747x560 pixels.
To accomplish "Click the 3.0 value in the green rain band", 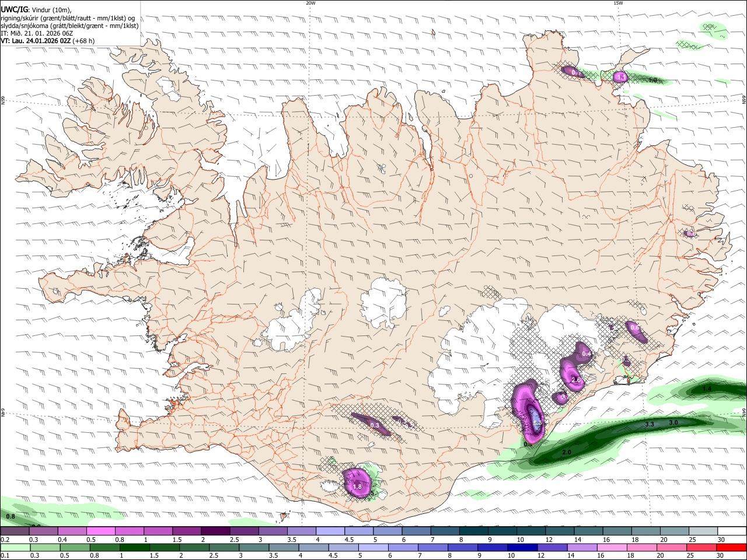I will point(673,422).
